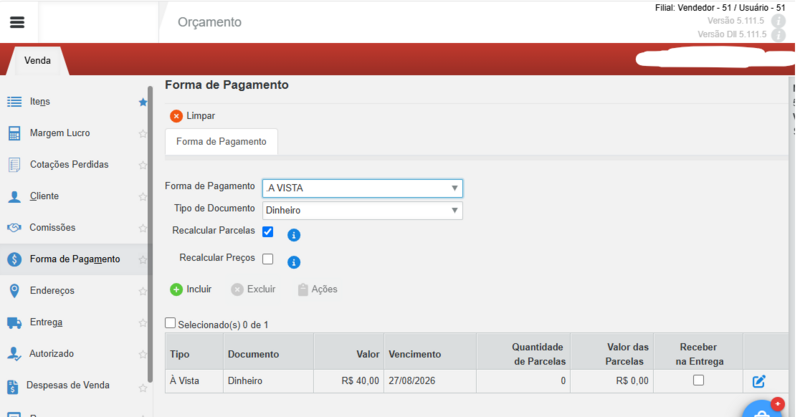Click the Comissões handshake icon
This screenshot has height=417, width=800.
14,228
